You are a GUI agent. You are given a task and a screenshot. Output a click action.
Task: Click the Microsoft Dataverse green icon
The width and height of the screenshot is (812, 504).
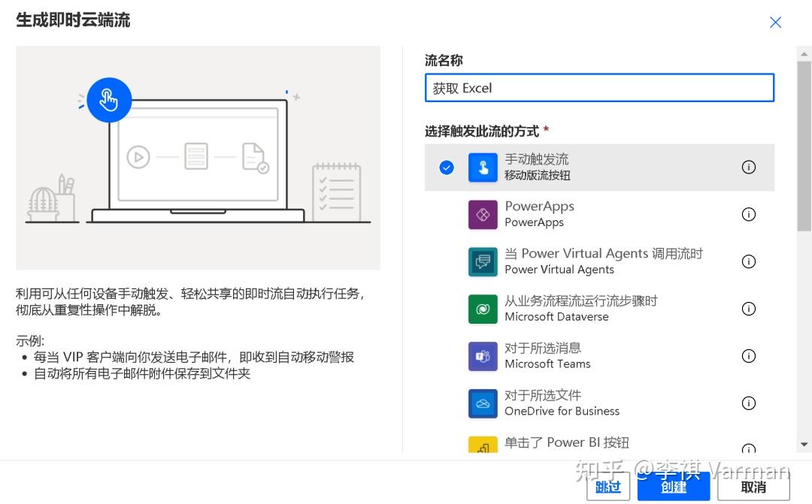[483, 309]
